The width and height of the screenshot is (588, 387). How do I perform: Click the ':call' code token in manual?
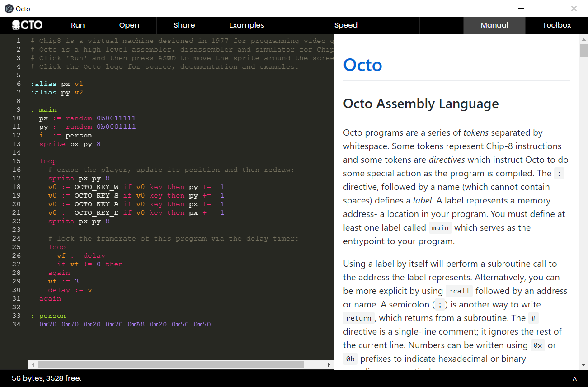pos(459,291)
